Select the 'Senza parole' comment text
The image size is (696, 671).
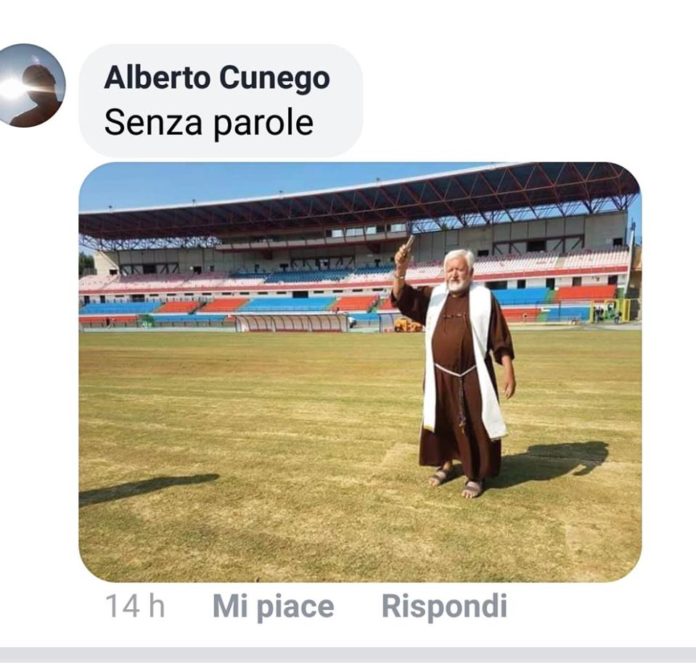click(x=209, y=123)
